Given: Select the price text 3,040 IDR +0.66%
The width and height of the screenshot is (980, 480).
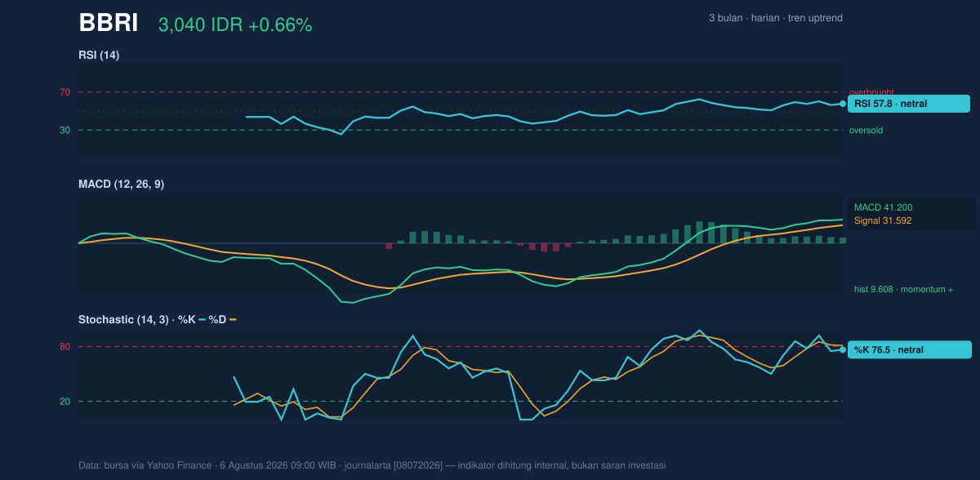Looking at the screenshot, I should 235,25.
